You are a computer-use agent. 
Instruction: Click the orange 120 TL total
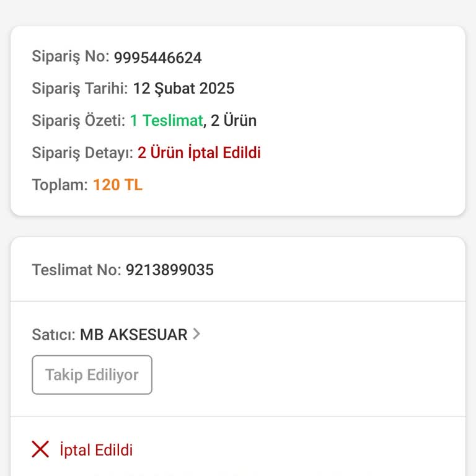[x=118, y=185]
